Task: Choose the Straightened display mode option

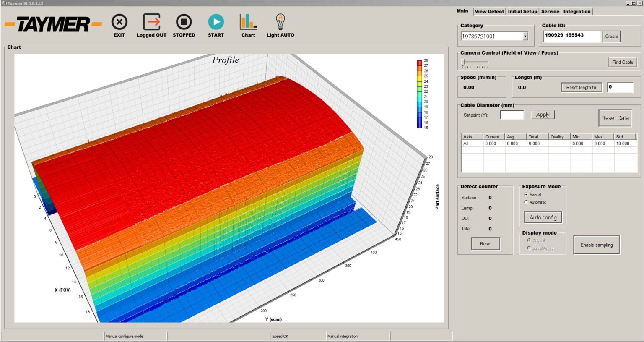Action: point(529,248)
